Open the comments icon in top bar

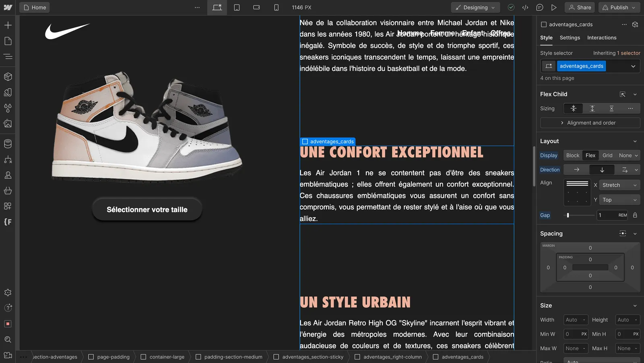540,7
